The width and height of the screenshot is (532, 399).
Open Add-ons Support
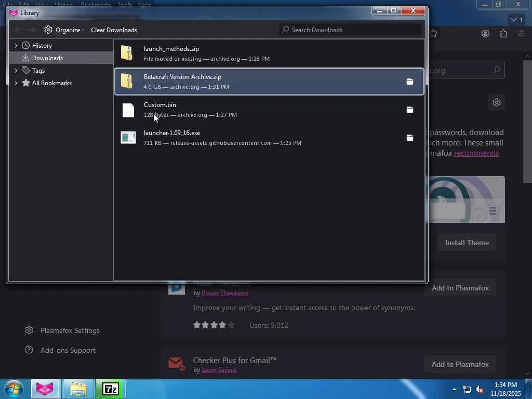pos(60,350)
